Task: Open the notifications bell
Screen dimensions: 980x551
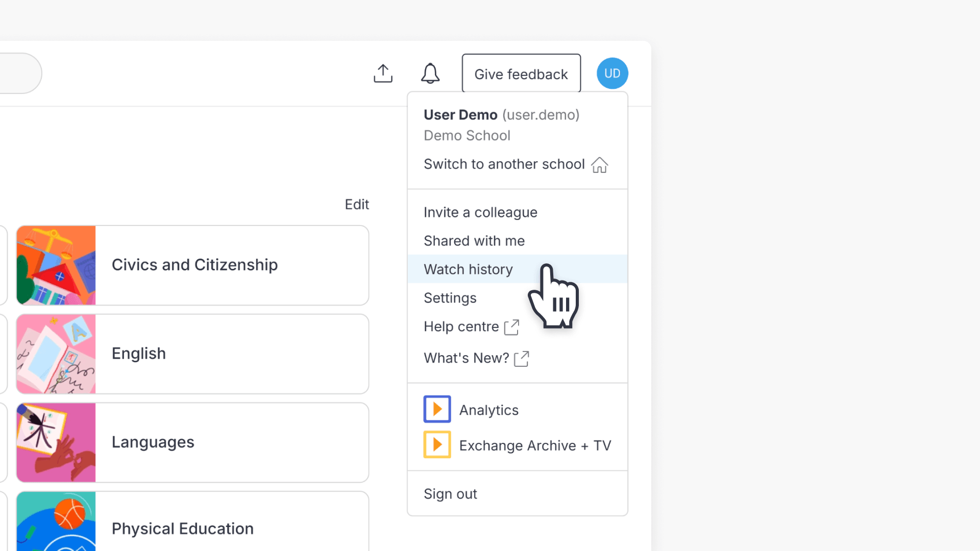Action: pyautogui.click(x=430, y=73)
